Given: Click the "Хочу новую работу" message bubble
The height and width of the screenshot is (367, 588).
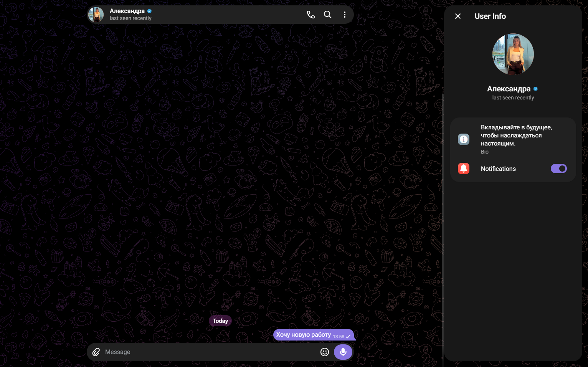Looking at the screenshot, I should click(314, 335).
